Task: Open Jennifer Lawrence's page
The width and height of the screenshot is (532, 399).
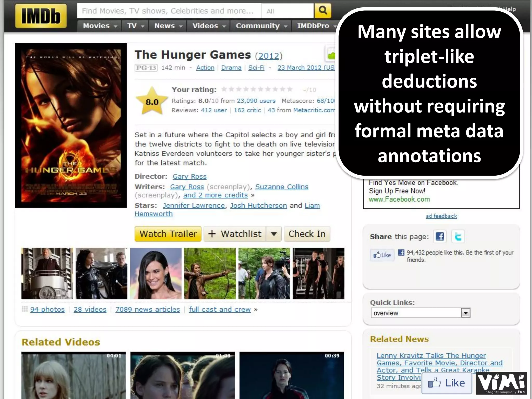Action: (194, 205)
